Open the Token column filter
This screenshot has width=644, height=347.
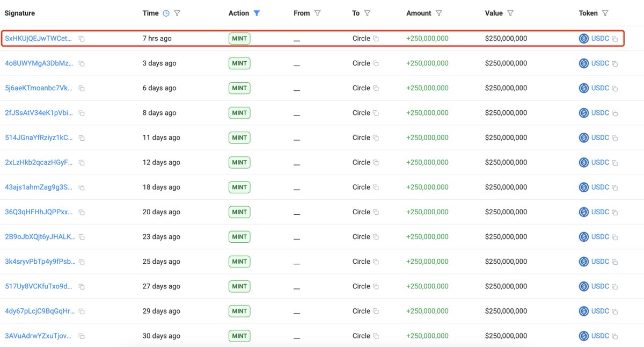(x=605, y=13)
